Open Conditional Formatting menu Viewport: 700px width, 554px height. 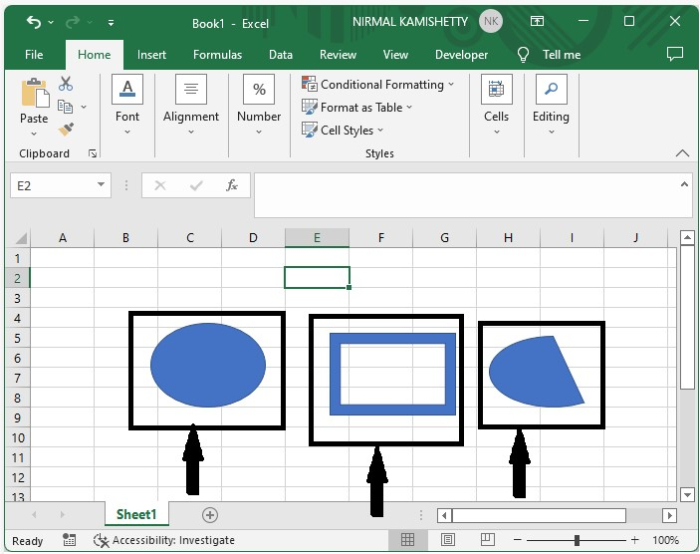(x=378, y=84)
